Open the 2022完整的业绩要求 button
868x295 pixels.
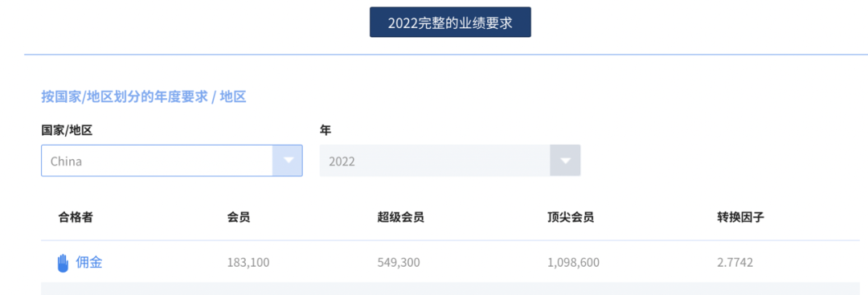[450, 23]
